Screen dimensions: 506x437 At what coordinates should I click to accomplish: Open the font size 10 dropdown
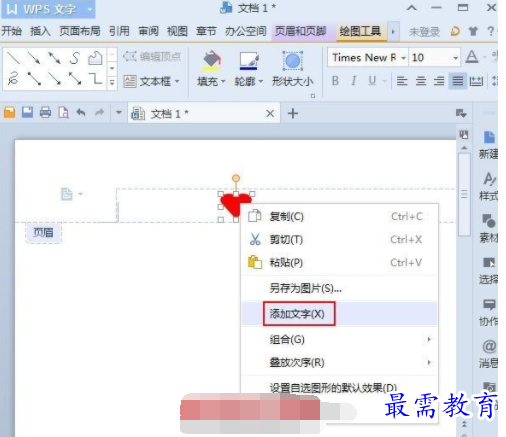coord(455,58)
